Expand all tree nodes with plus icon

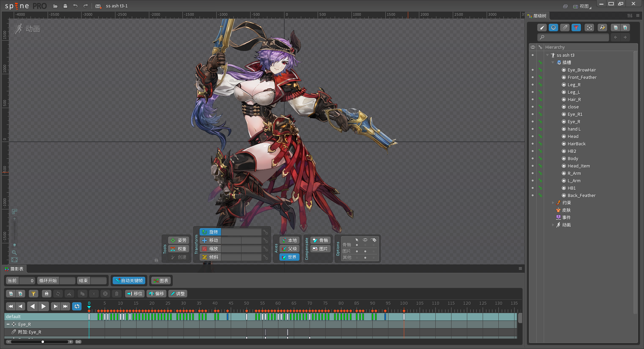(625, 28)
